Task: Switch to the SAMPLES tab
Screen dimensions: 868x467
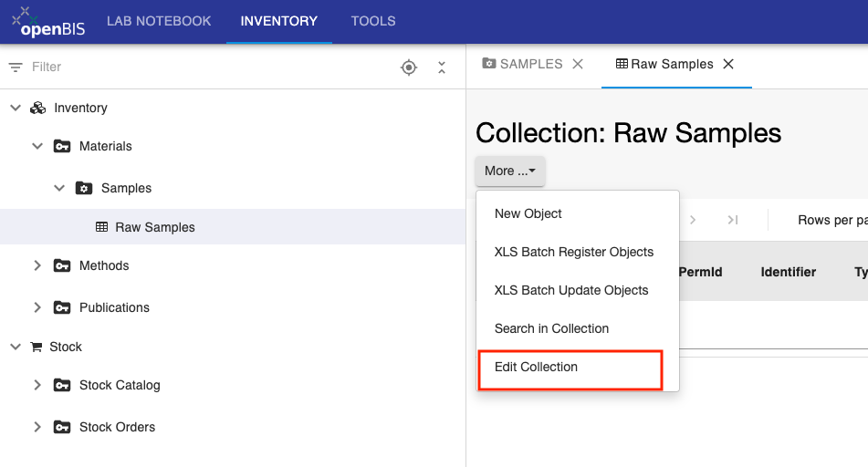Action: point(523,64)
